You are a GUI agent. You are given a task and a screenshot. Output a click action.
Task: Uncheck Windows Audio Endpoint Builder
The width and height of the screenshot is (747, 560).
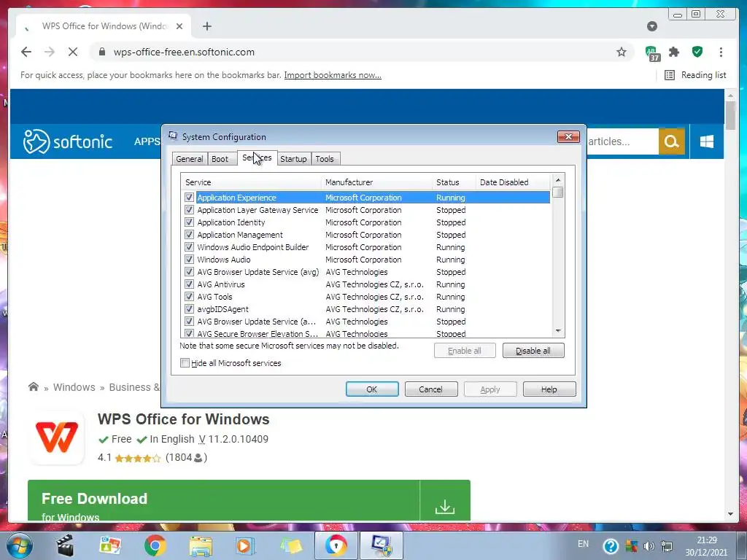(189, 246)
